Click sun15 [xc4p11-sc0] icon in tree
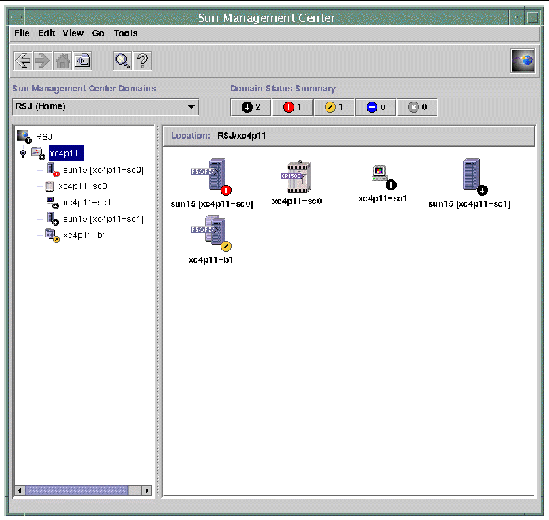Viewport: 549px width, 520px height. pos(53,169)
